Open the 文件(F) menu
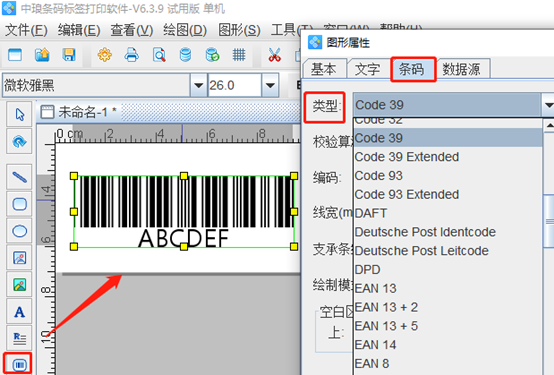This screenshot has height=375, width=554. point(26,30)
